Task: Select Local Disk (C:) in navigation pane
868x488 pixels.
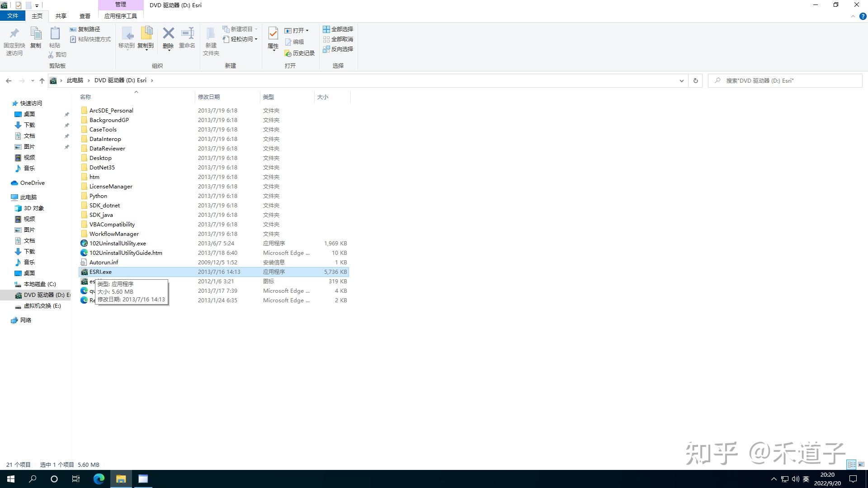Action: point(40,284)
